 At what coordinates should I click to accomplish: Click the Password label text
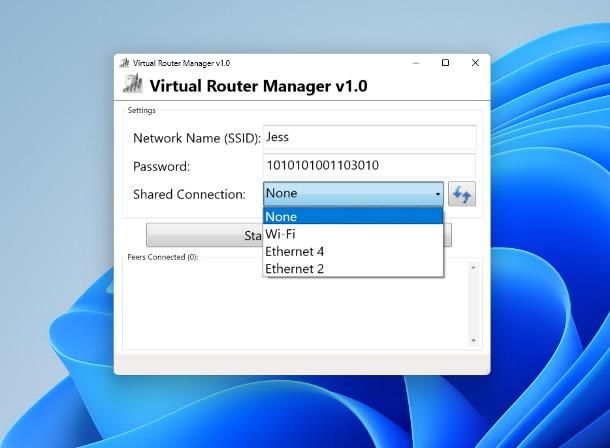pyautogui.click(x=161, y=166)
